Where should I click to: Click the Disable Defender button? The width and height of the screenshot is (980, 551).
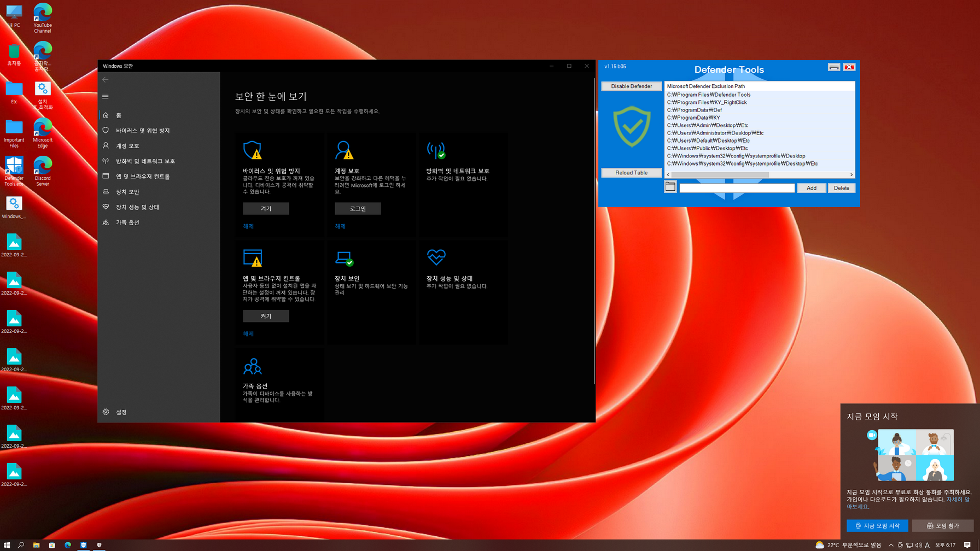pyautogui.click(x=632, y=86)
